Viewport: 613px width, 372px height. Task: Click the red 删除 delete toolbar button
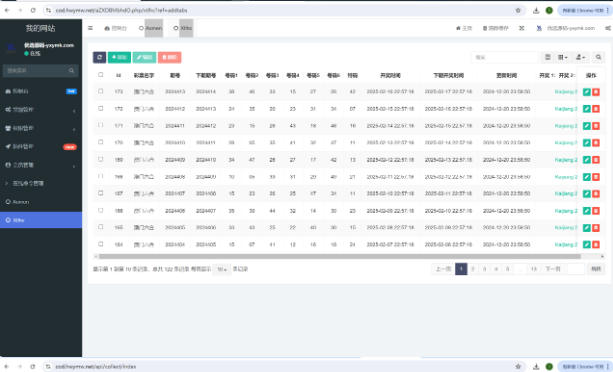[x=169, y=57]
